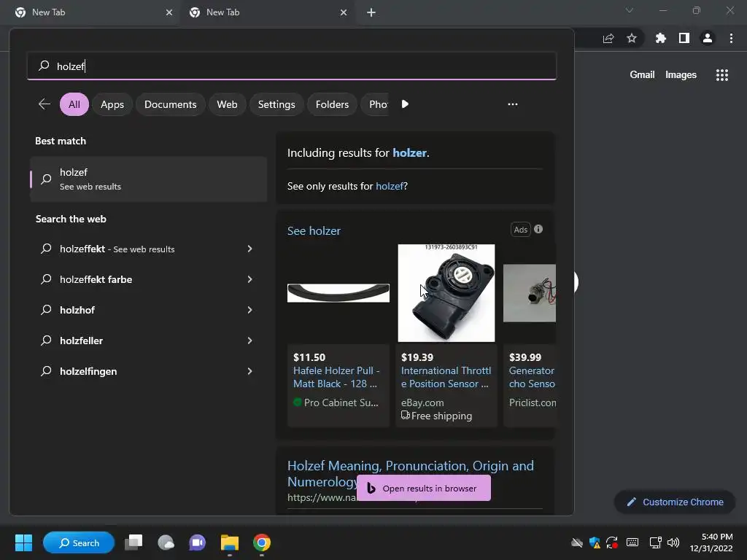Open Hafele Holzer Pull product link
747x560 pixels.
[336, 377]
